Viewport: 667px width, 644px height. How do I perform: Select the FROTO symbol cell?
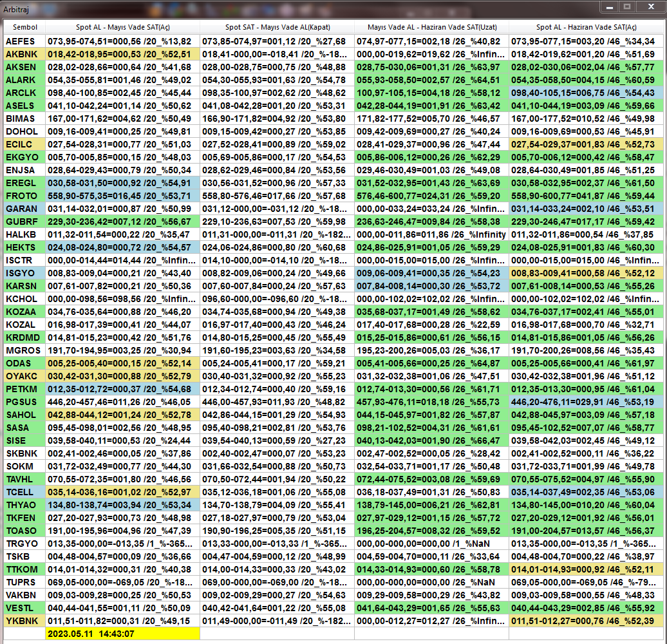point(24,196)
